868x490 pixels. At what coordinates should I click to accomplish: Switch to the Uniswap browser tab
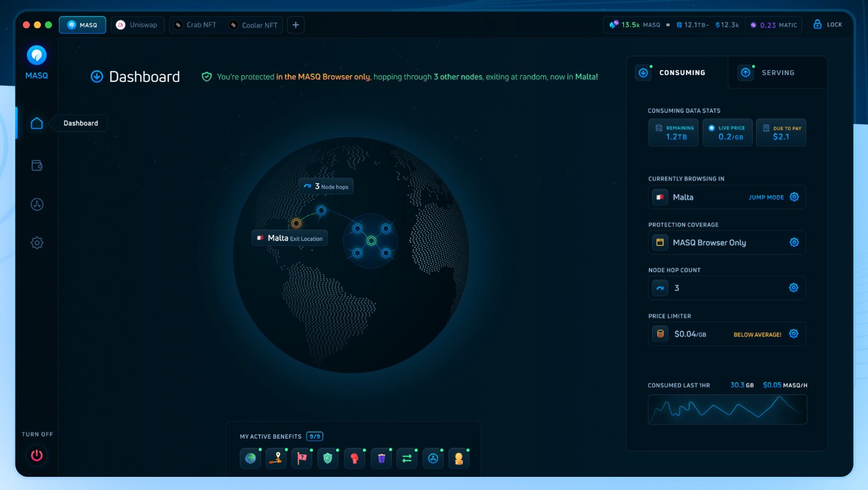tap(138, 25)
